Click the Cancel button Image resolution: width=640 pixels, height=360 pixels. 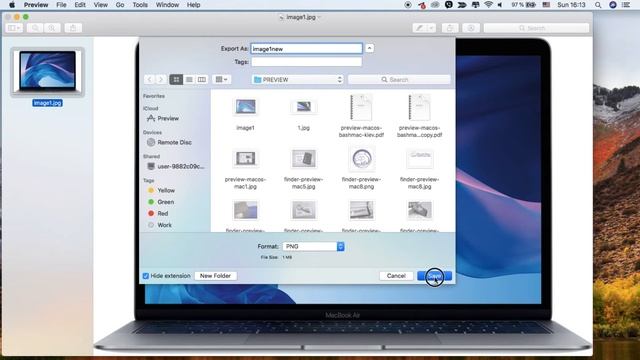click(x=396, y=276)
